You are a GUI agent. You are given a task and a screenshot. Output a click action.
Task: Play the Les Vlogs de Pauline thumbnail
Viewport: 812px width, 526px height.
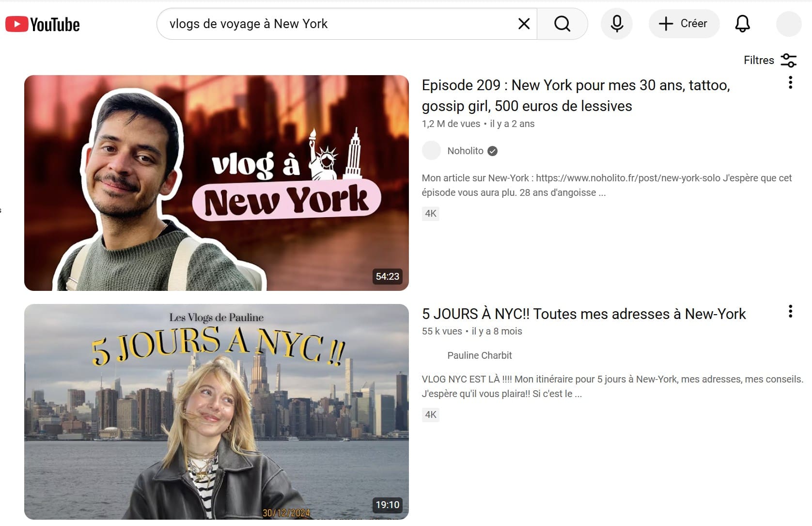[x=216, y=412]
